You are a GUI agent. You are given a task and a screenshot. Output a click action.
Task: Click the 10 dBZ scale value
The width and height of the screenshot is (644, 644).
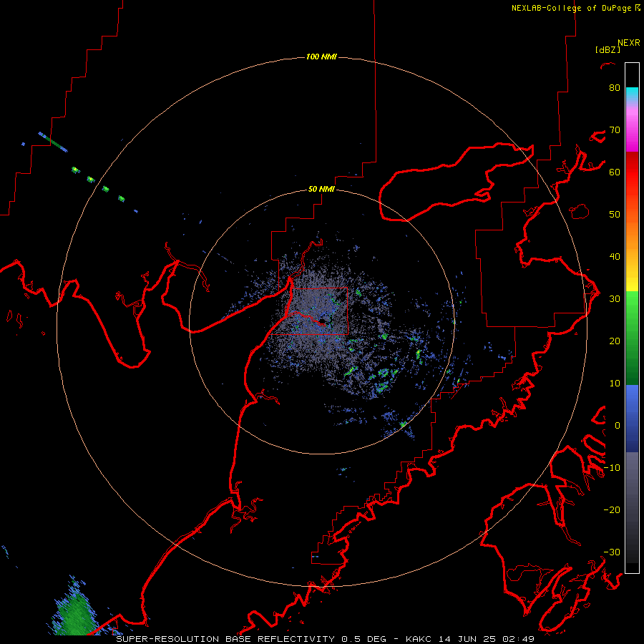[615, 384]
